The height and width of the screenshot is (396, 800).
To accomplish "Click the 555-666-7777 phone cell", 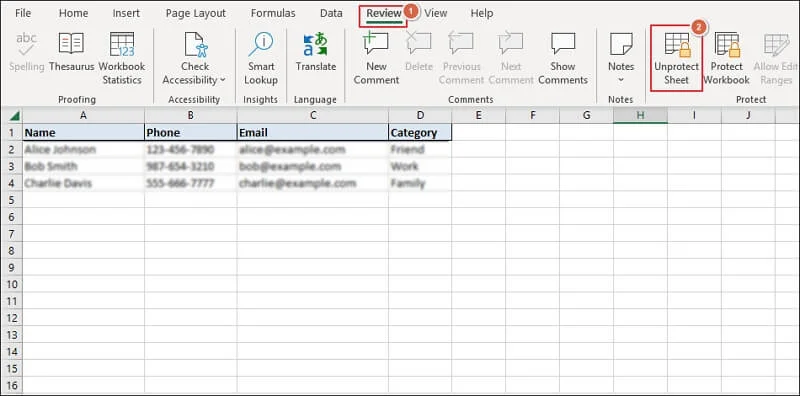I will [x=191, y=183].
